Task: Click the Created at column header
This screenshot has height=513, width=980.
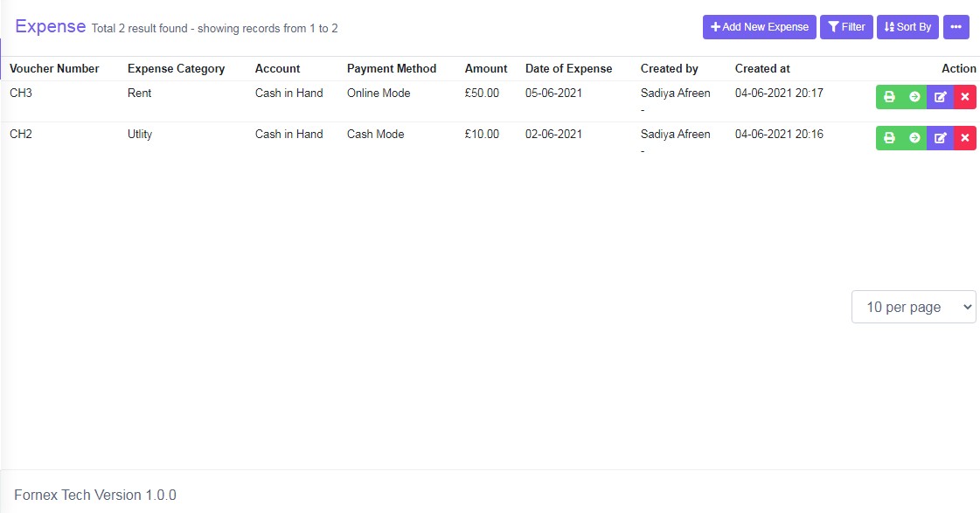Action: (x=762, y=69)
